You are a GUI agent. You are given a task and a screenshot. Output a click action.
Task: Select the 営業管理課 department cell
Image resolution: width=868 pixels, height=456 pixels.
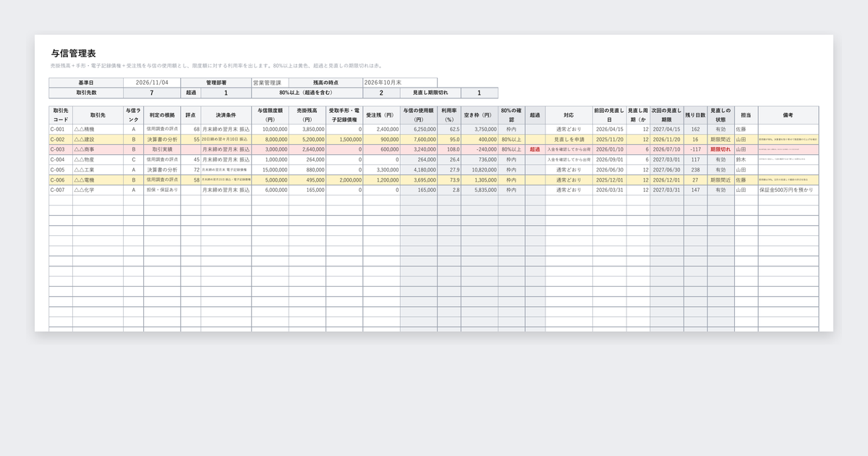(271, 83)
